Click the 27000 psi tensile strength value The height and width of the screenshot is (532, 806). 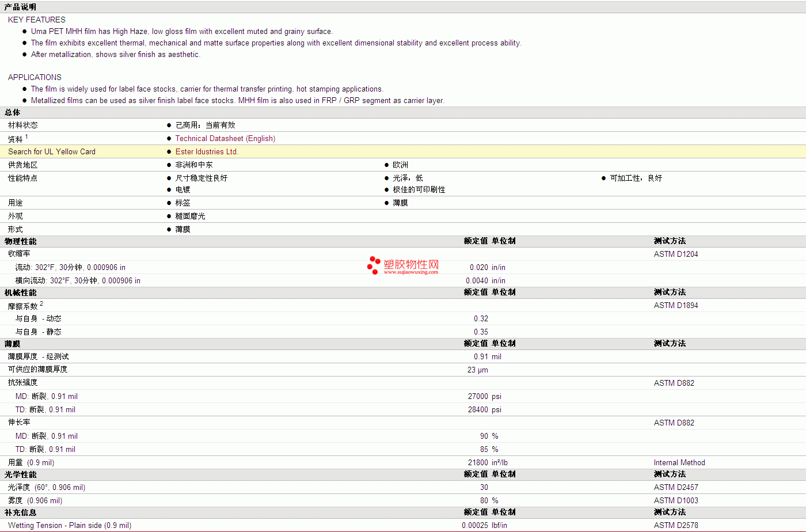pos(478,397)
